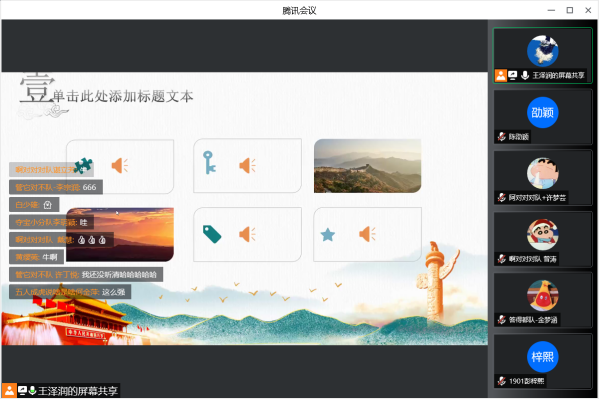599x399 pixels.
Task: Play audio speaker beside the key icon
Action: pos(248,165)
